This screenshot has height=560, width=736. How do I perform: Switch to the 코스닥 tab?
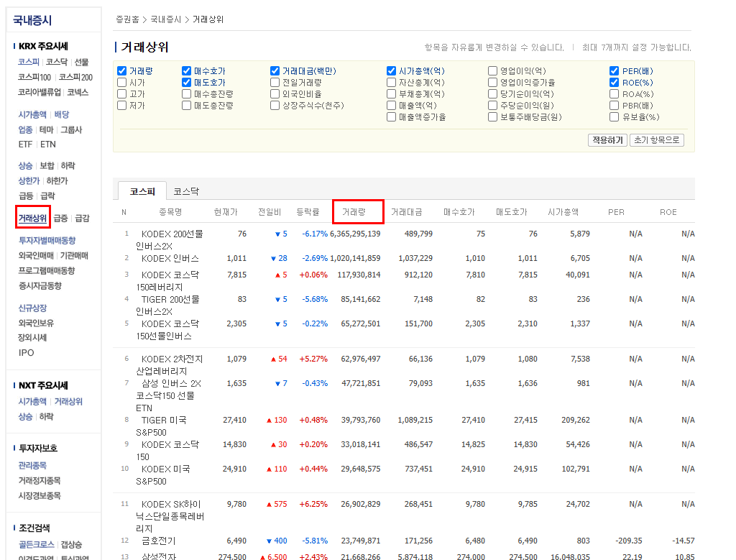(x=186, y=191)
